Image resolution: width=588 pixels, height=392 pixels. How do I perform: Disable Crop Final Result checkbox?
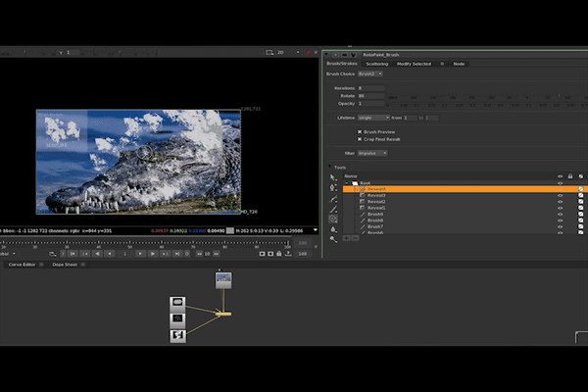click(x=360, y=140)
